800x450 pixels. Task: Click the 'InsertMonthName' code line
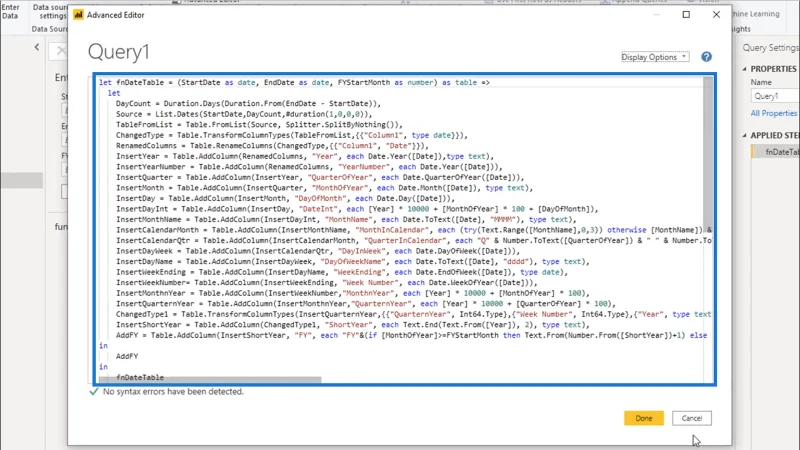(x=346, y=219)
